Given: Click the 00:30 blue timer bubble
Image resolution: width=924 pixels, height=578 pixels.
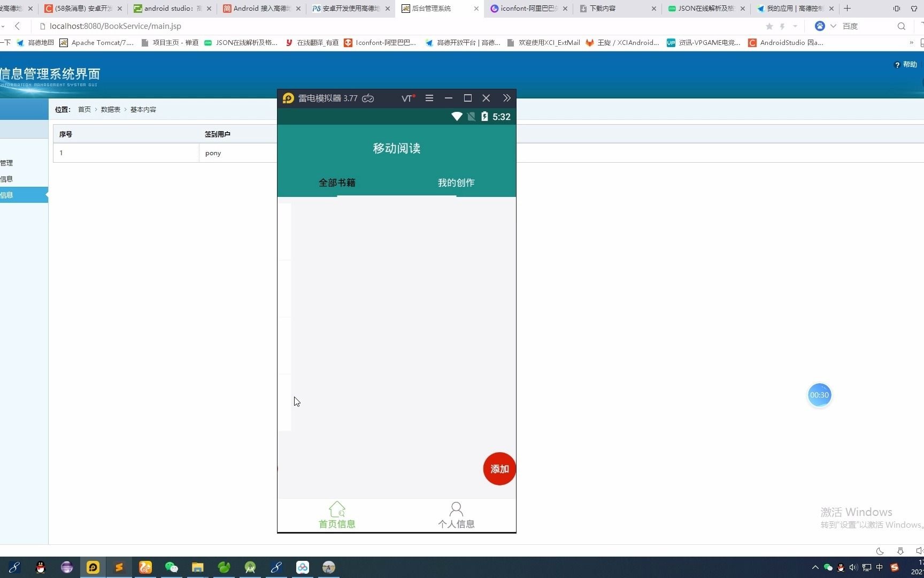Looking at the screenshot, I should (819, 395).
